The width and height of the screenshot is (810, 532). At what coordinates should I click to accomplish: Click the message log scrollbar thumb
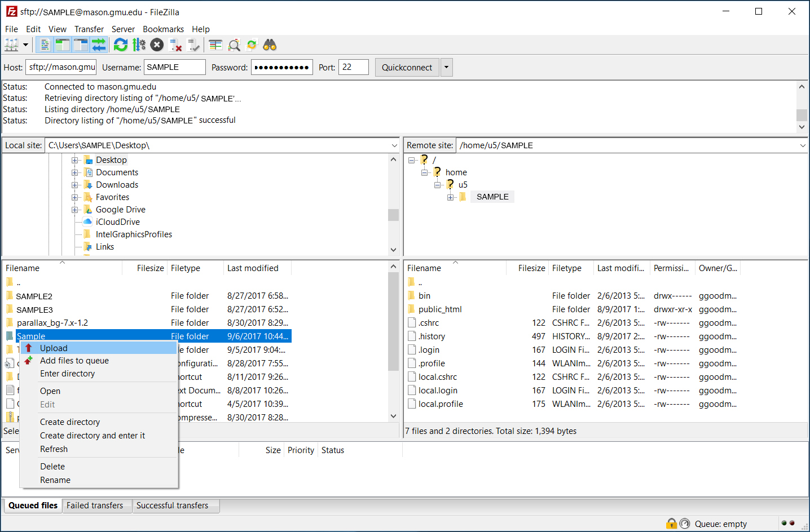(x=802, y=115)
